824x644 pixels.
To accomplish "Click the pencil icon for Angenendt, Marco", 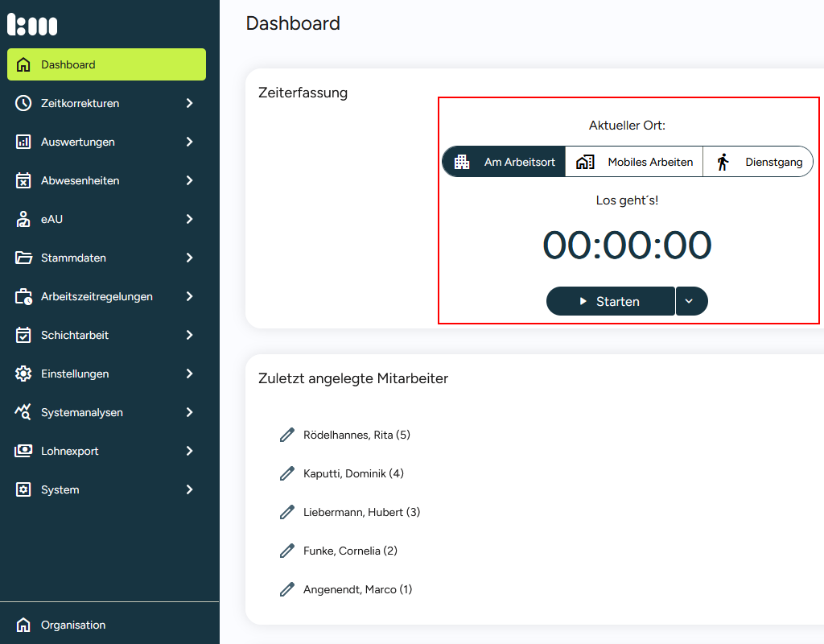I will tap(287, 589).
